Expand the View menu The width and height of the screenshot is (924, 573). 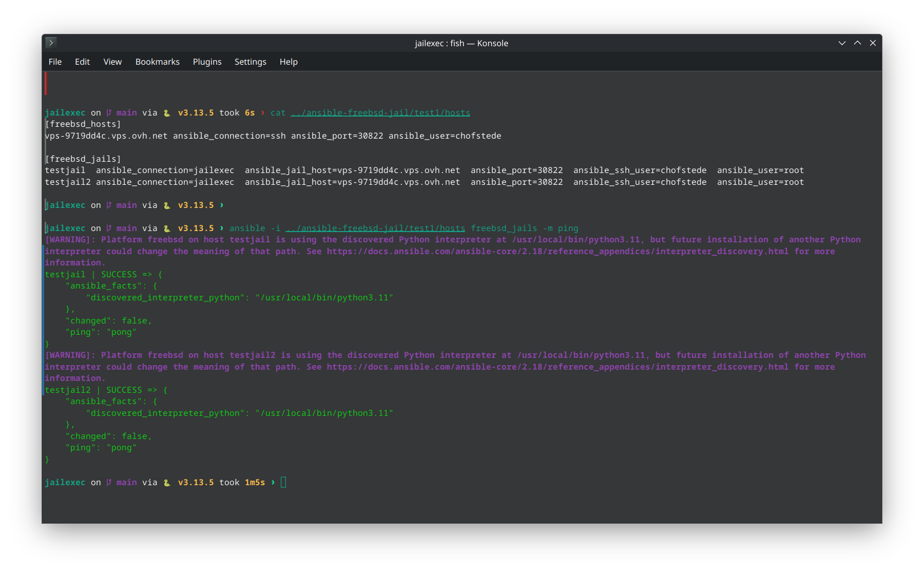tap(112, 62)
